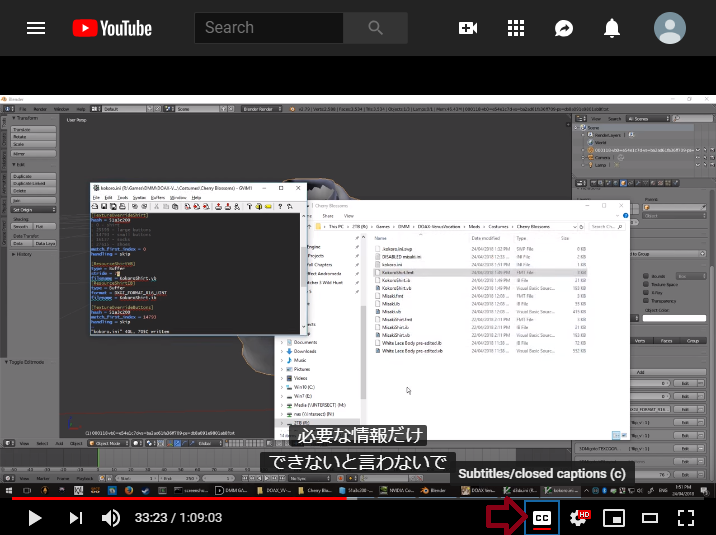This screenshot has width=716, height=535.
Task: Play the video
Action: coord(35,518)
